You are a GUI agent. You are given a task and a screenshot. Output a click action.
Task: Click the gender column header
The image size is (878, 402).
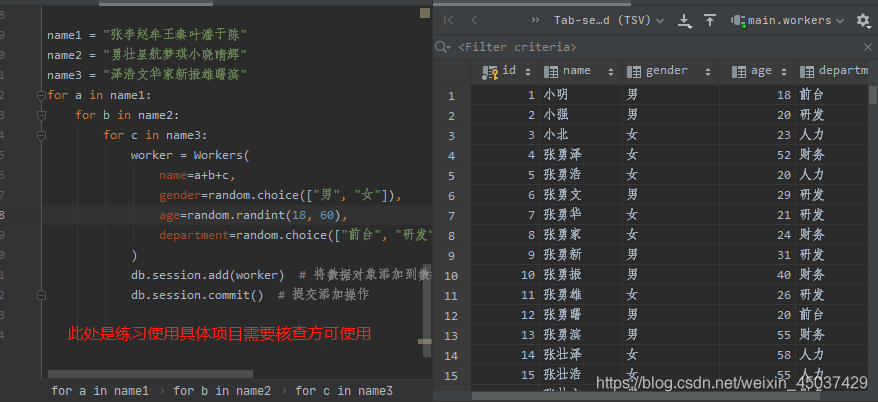tap(671, 72)
